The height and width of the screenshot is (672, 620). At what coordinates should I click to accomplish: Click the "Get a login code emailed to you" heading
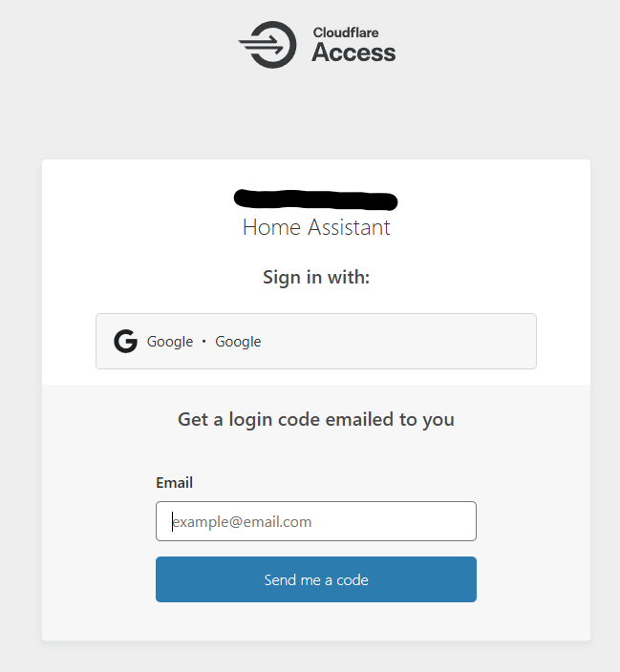[315, 419]
